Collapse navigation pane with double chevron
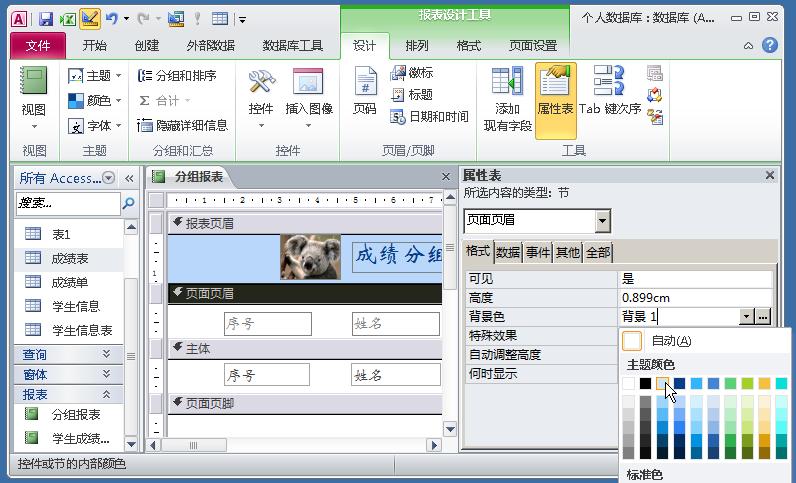 tap(129, 178)
